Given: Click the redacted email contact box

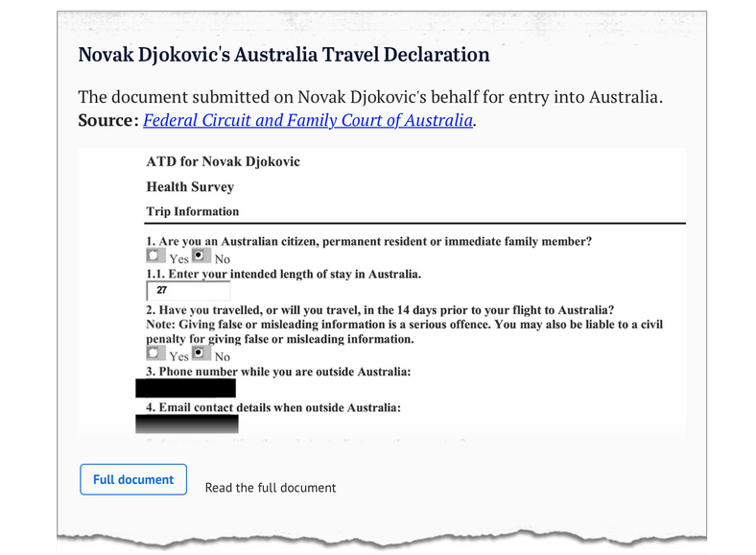Looking at the screenshot, I should [186, 423].
